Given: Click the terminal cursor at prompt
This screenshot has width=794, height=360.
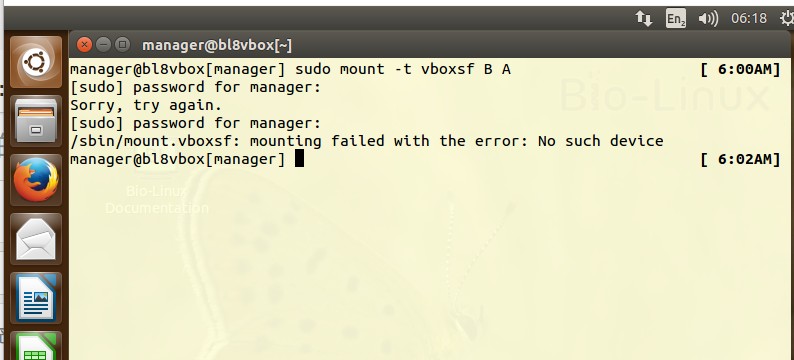Looking at the screenshot, I should coord(299,159).
